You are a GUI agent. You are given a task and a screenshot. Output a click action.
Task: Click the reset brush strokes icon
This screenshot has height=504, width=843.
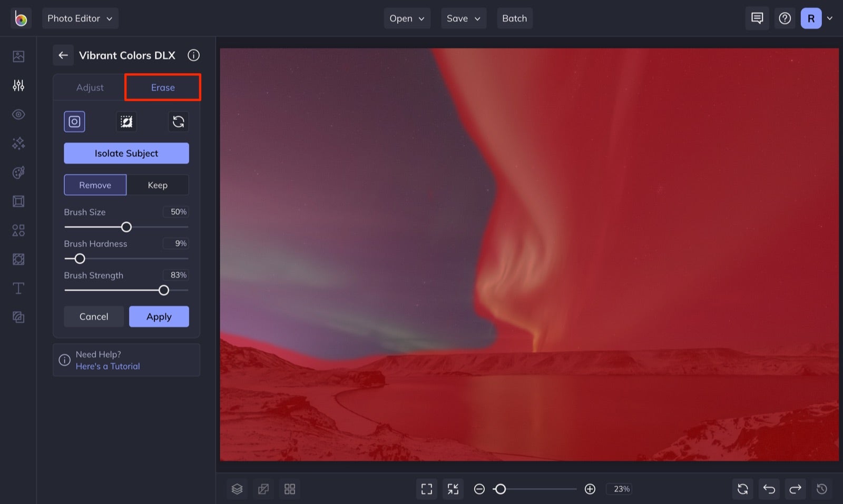[179, 122]
